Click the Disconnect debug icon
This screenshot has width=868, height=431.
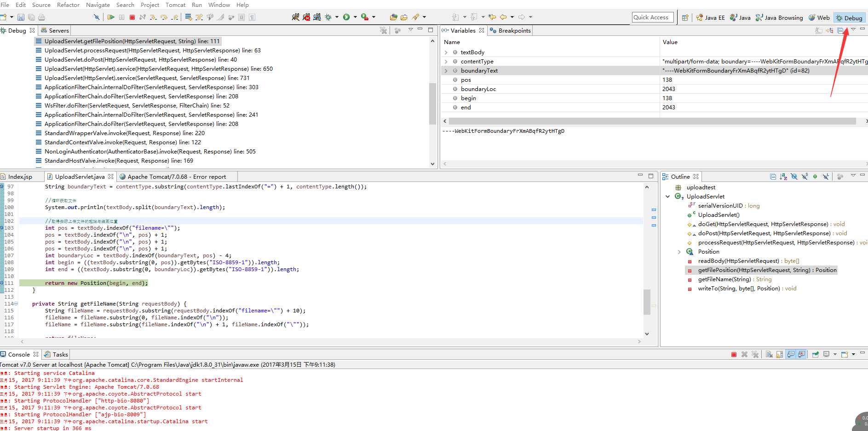[x=143, y=17]
